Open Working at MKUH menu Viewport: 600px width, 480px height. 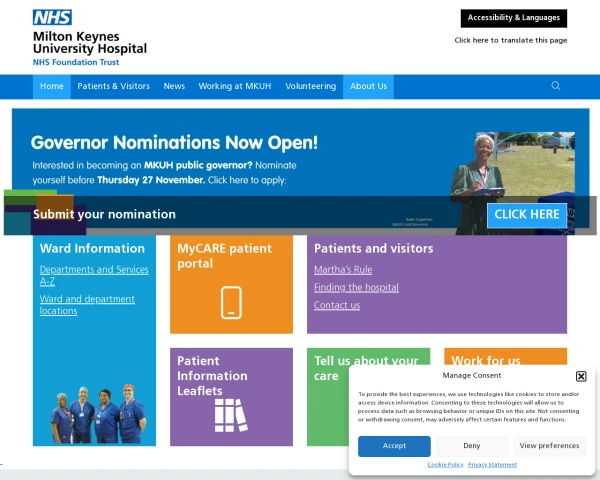click(x=235, y=86)
